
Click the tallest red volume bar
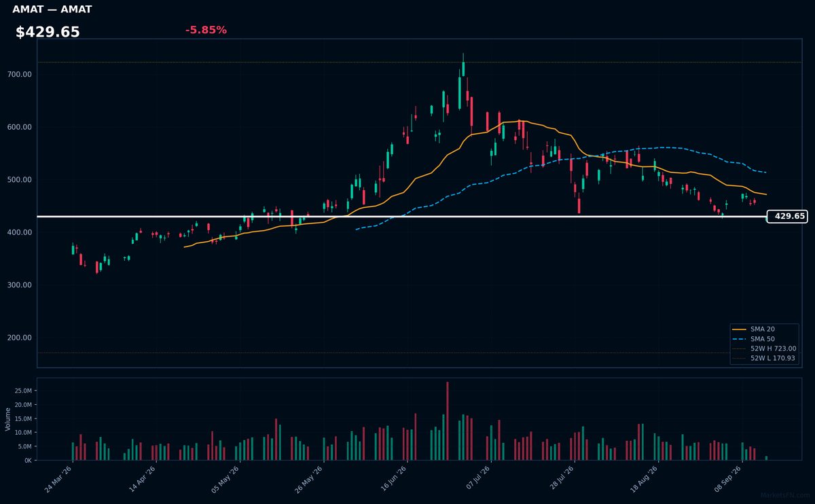click(x=448, y=421)
